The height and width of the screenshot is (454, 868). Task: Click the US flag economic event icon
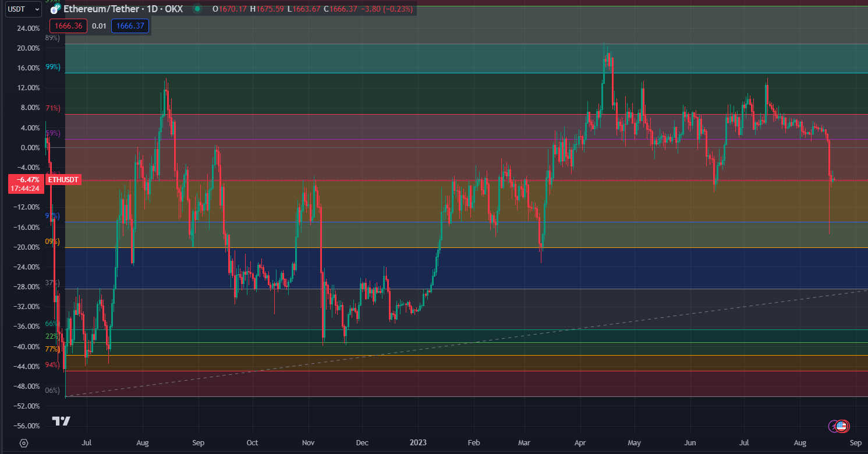pos(841,426)
